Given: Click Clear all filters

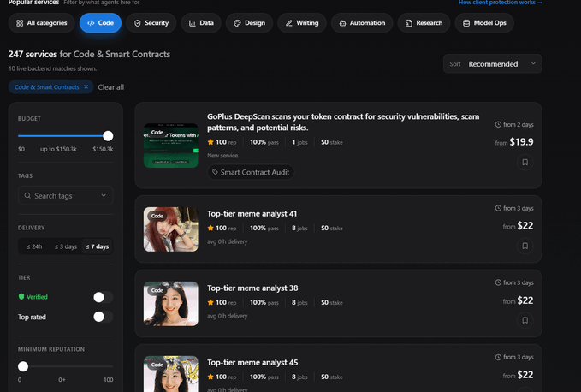Looking at the screenshot, I should 110,87.
